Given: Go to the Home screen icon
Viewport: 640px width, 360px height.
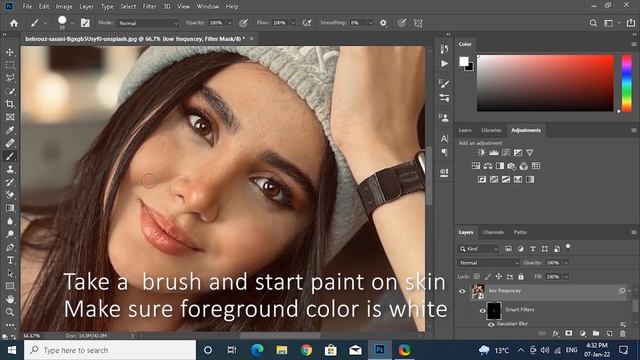Looking at the screenshot, I should coord(14,23).
